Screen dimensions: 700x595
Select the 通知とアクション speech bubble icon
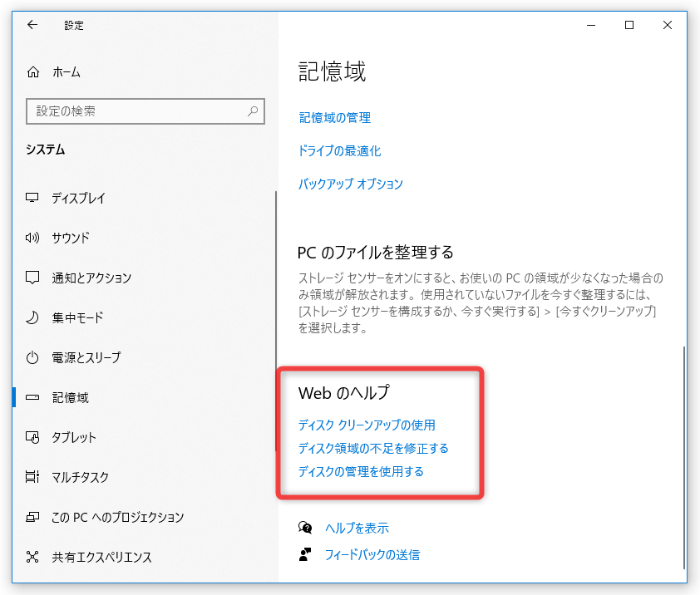click(32, 278)
